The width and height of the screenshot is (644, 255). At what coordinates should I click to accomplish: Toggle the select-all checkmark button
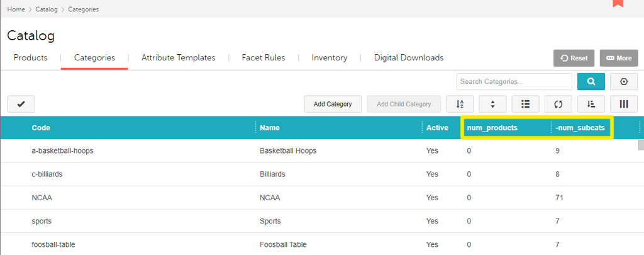coord(21,104)
